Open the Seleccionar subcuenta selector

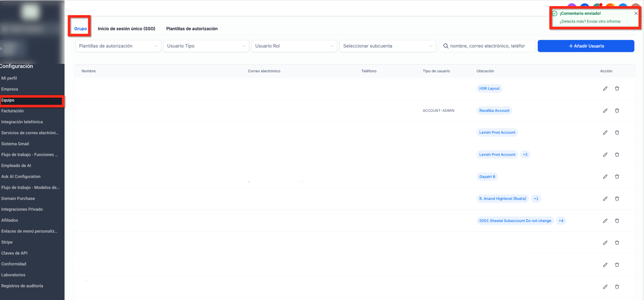387,46
